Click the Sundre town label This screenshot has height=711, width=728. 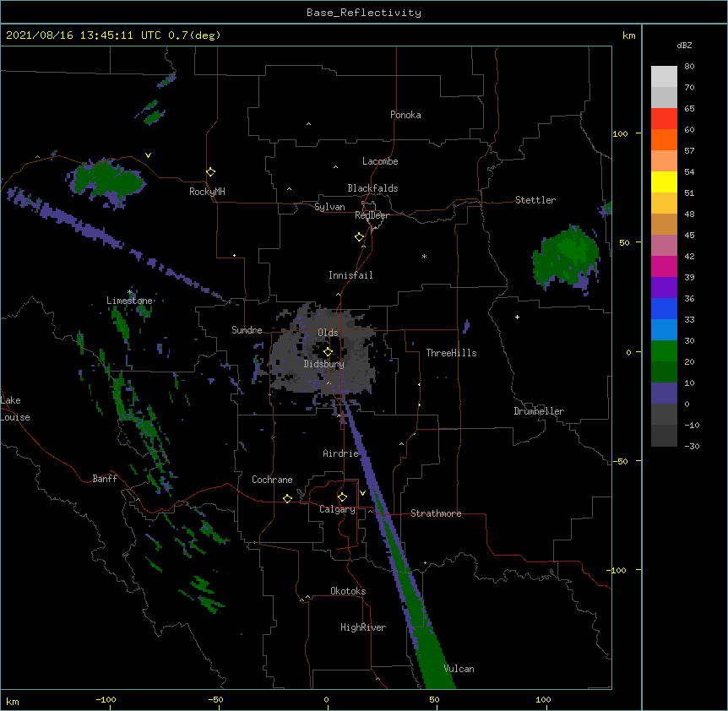(247, 330)
